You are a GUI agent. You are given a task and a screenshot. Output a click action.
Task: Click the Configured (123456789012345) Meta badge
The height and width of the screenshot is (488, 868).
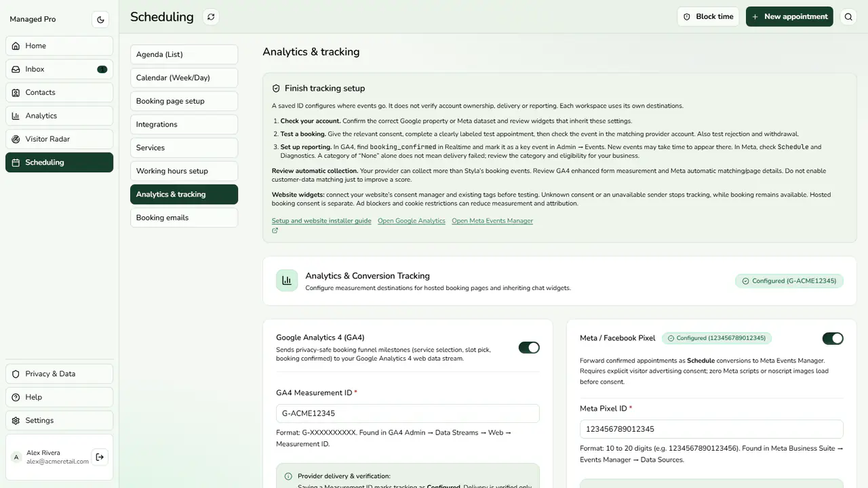(716, 338)
